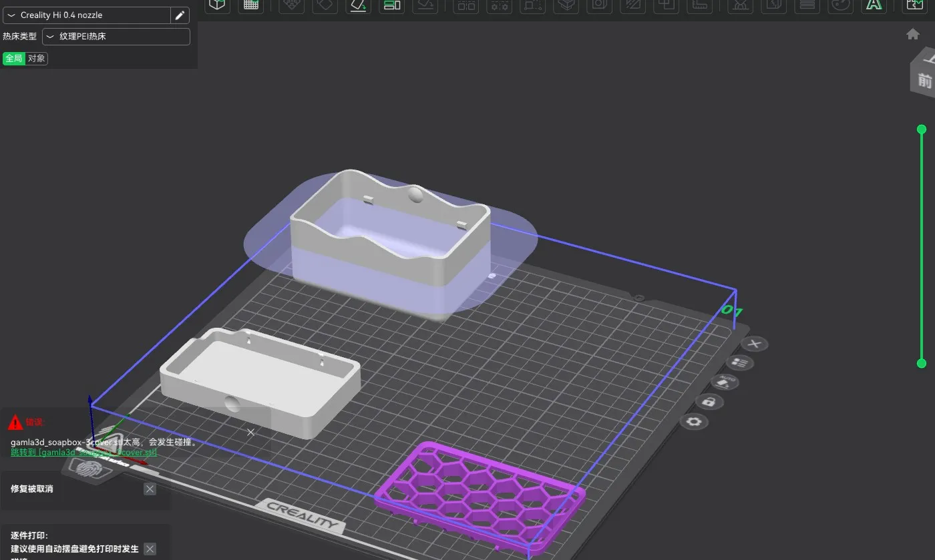The width and height of the screenshot is (935, 560).
Task: Click the color palette painting toolbar icon
Action: (840, 5)
